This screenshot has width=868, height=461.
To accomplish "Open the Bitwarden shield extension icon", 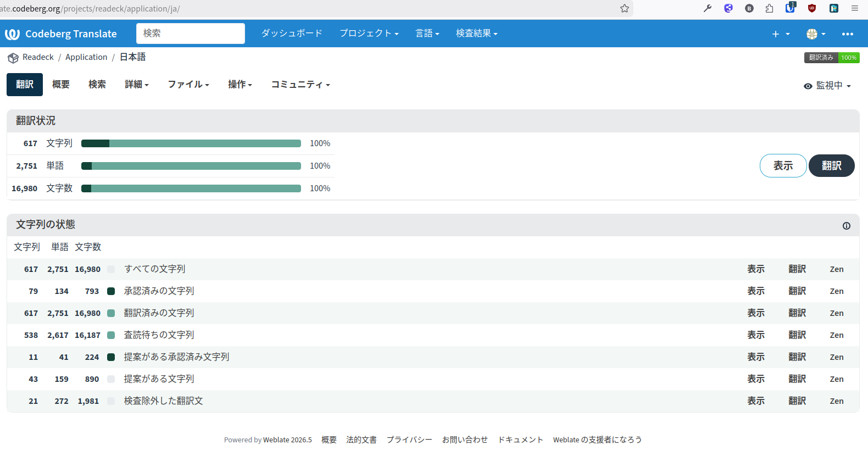I will click(x=790, y=8).
